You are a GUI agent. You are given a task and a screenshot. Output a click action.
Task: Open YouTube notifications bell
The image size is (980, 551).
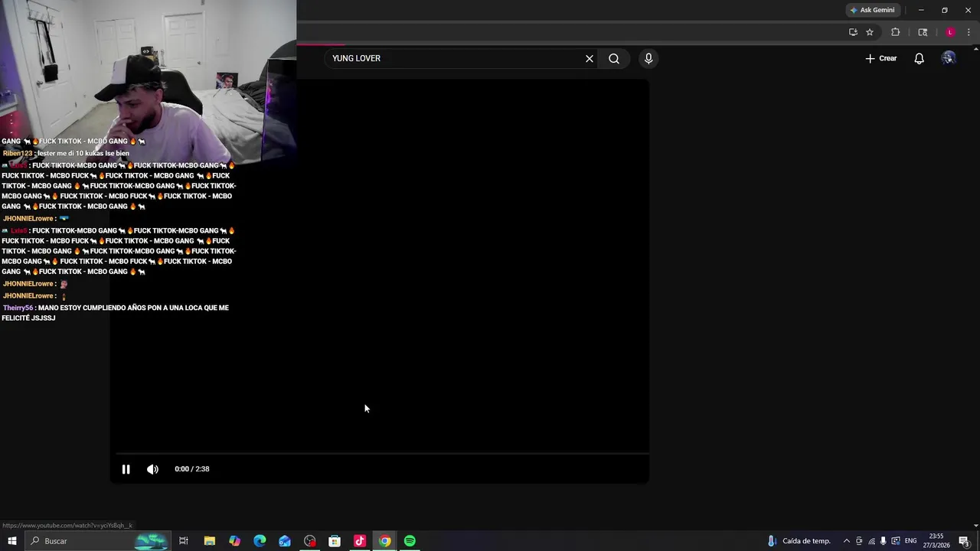click(919, 58)
